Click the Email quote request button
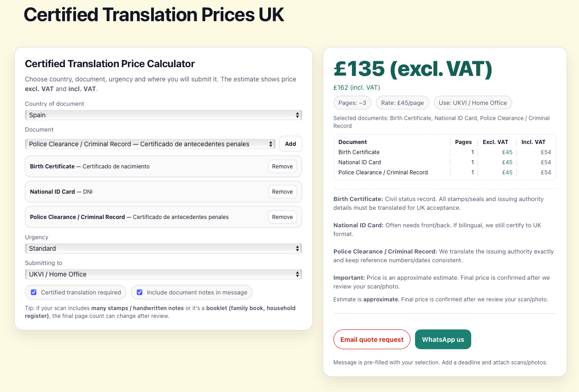 pyautogui.click(x=372, y=340)
